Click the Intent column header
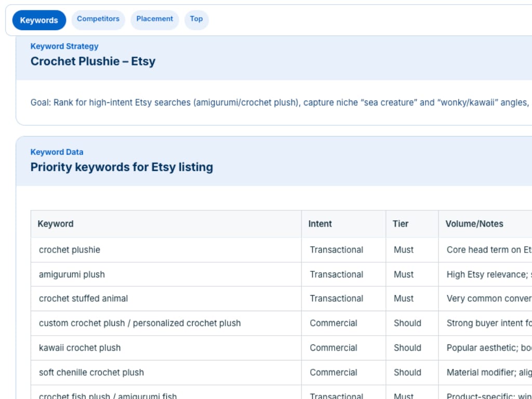This screenshot has height=399, width=532. point(320,224)
